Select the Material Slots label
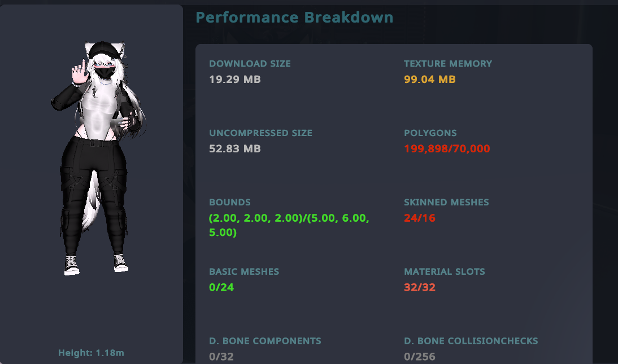This screenshot has width=618, height=364. click(x=445, y=271)
